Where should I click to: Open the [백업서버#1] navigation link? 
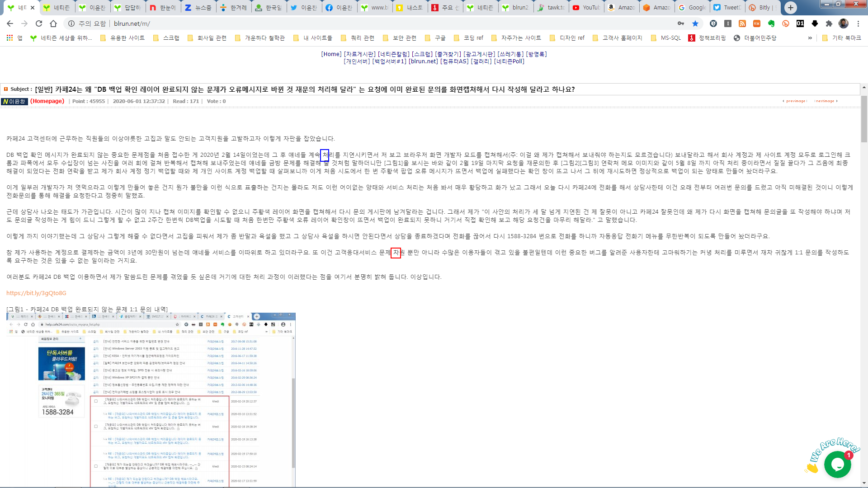(389, 61)
